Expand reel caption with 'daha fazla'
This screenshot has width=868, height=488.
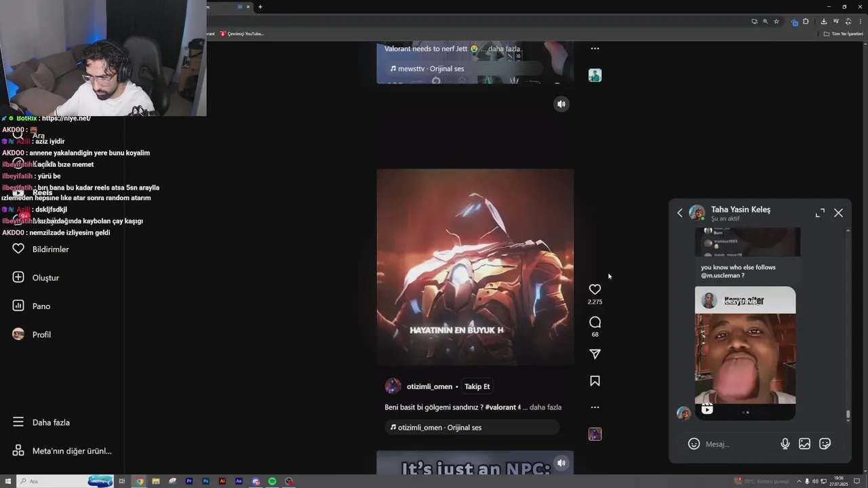(545, 407)
